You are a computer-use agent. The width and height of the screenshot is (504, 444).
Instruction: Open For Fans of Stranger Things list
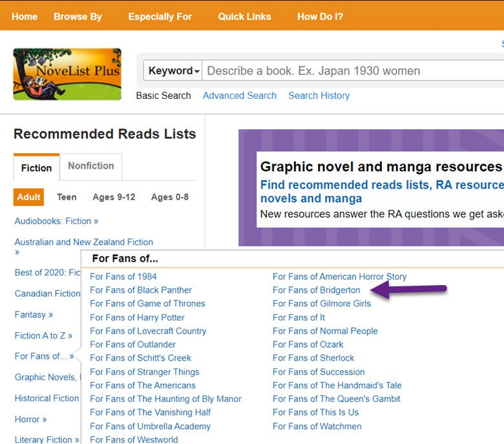(x=144, y=372)
